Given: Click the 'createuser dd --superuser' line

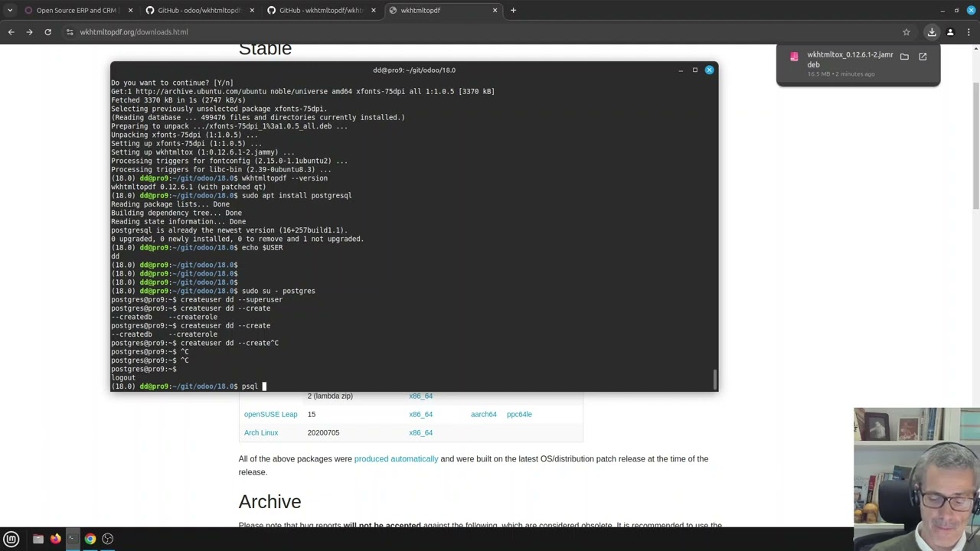Looking at the screenshot, I should click(197, 299).
